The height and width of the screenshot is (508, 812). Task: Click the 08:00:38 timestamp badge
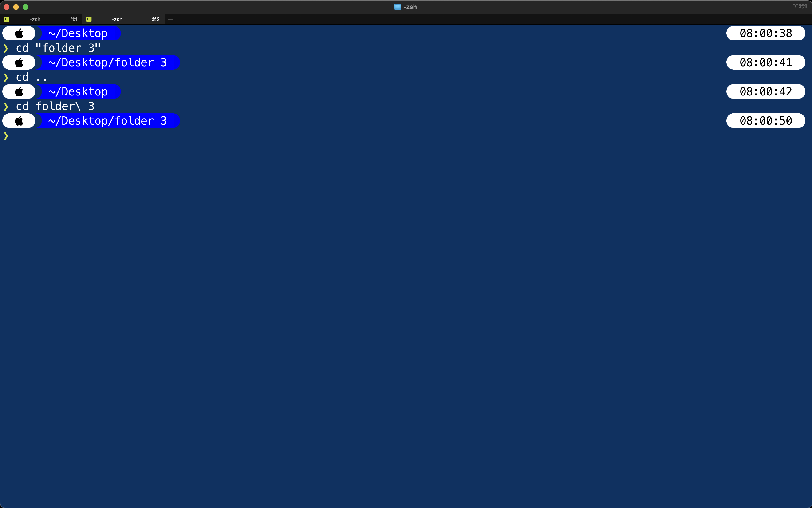pos(766,33)
